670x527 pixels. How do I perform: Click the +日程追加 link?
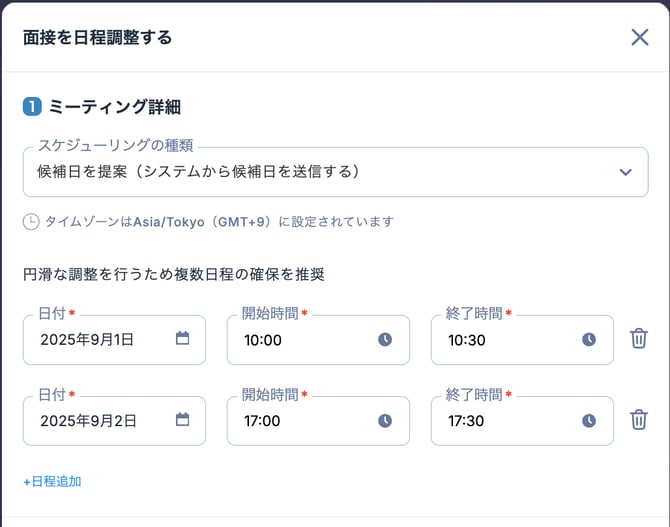tap(52, 481)
